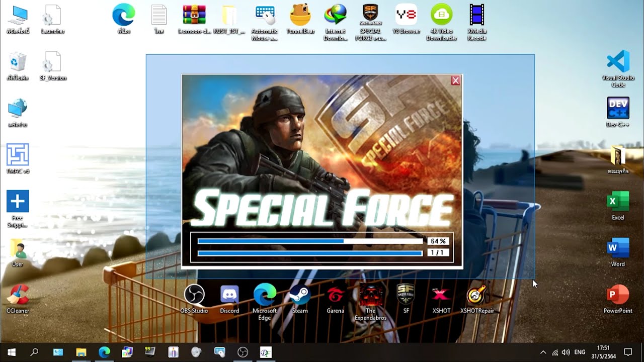Open Steam desktop shortcut
This screenshot has height=362, width=644.
(300, 299)
